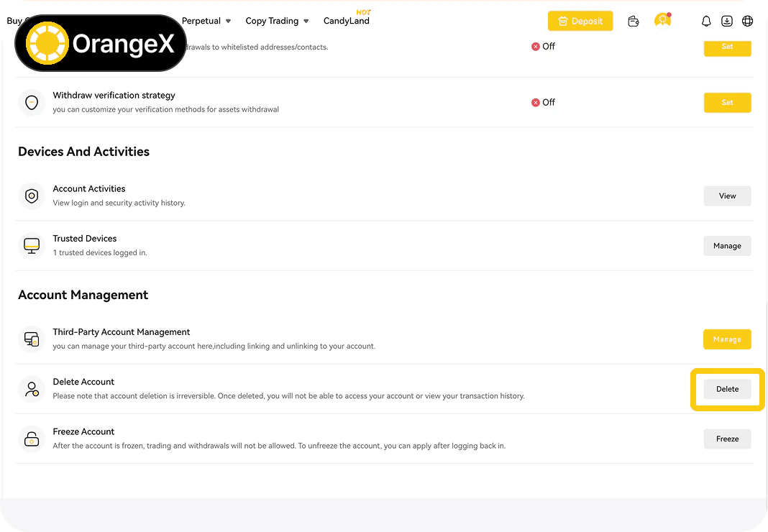Image resolution: width=768 pixels, height=532 pixels.
Task: Open the language globe icon
Action: coord(747,21)
